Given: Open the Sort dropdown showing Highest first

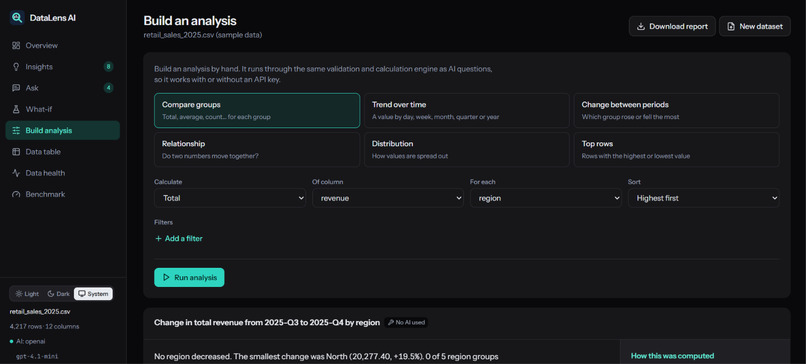Looking at the screenshot, I should click(704, 198).
